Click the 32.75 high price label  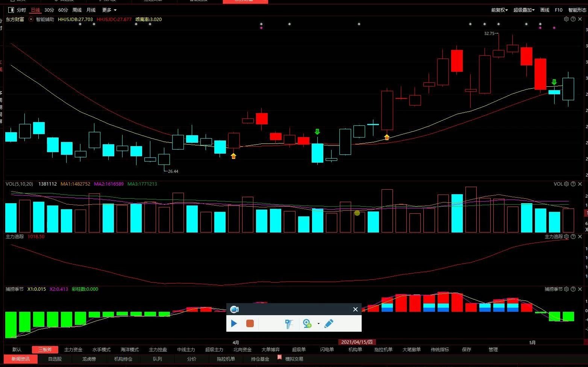[489, 33]
